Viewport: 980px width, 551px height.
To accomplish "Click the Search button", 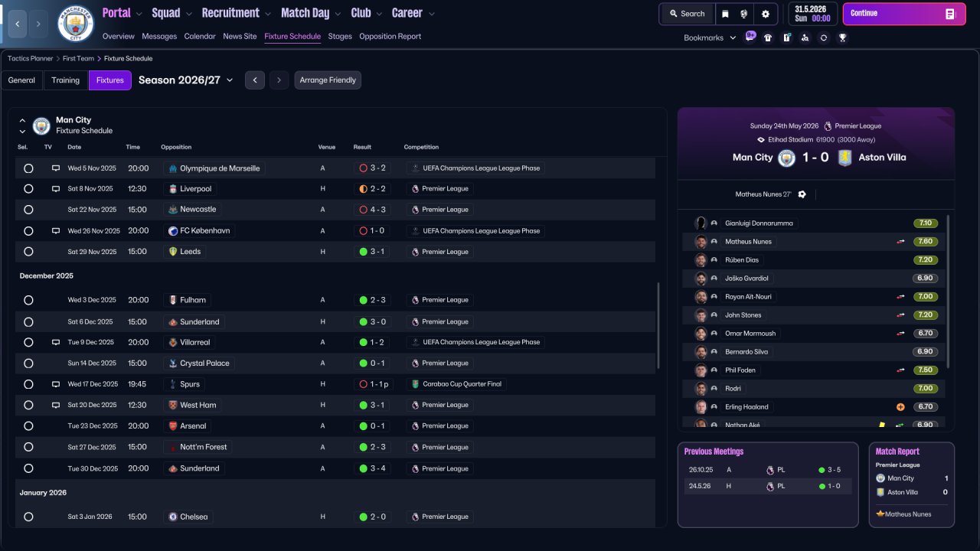I will click(687, 14).
